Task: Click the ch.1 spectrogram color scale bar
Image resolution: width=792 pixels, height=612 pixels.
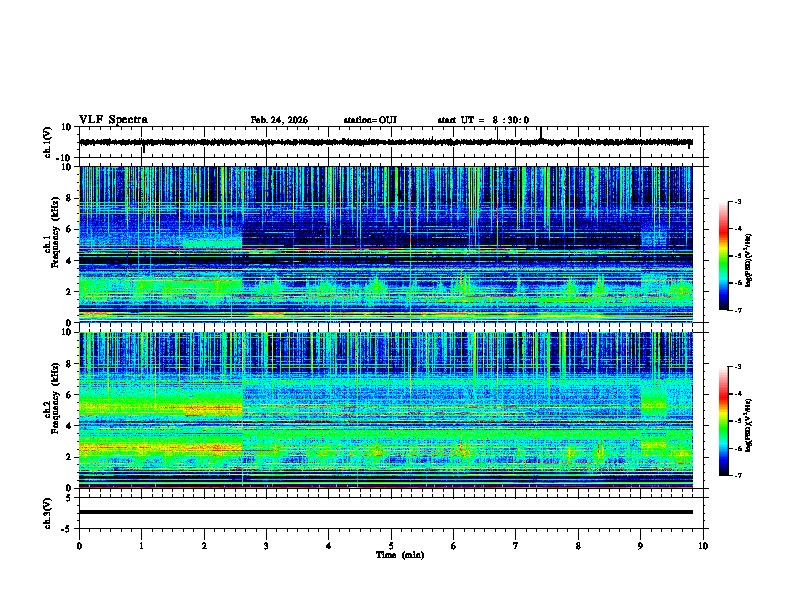Action: [724, 256]
